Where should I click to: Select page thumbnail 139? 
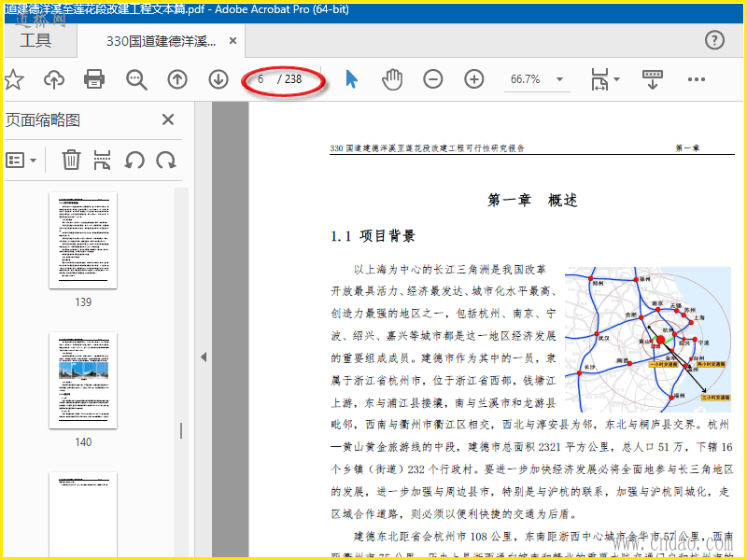coord(83,241)
